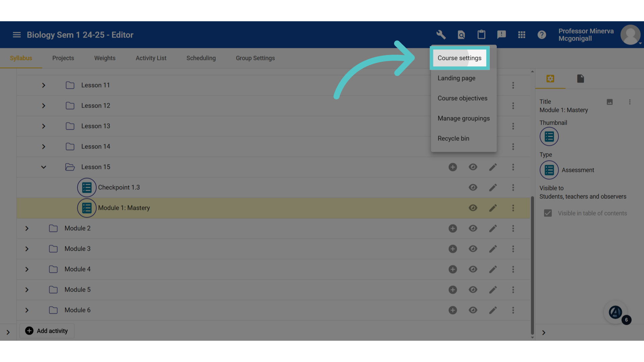Click the wrench tools icon

coord(441,35)
